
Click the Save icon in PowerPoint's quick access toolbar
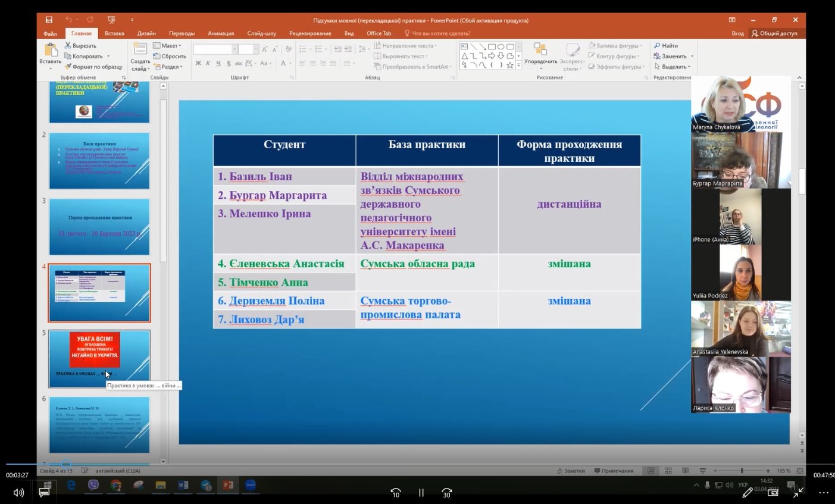coord(49,20)
